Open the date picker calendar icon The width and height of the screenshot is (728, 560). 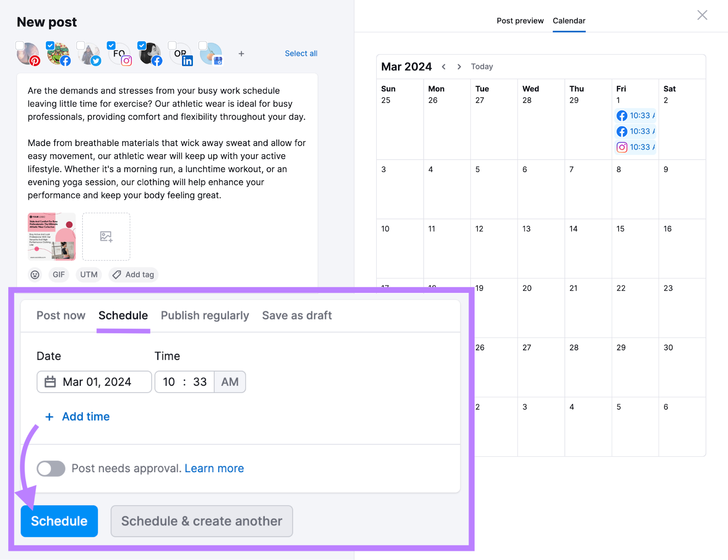click(x=51, y=382)
